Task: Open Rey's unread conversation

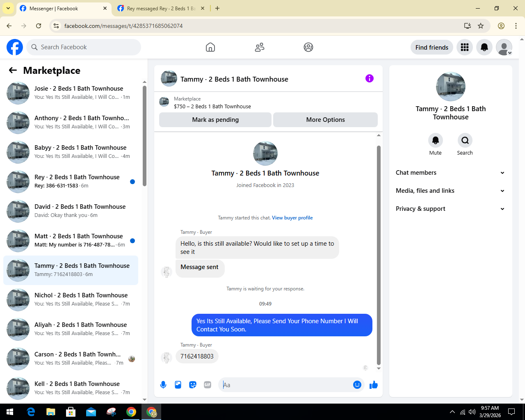Action: click(x=71, y=182)
